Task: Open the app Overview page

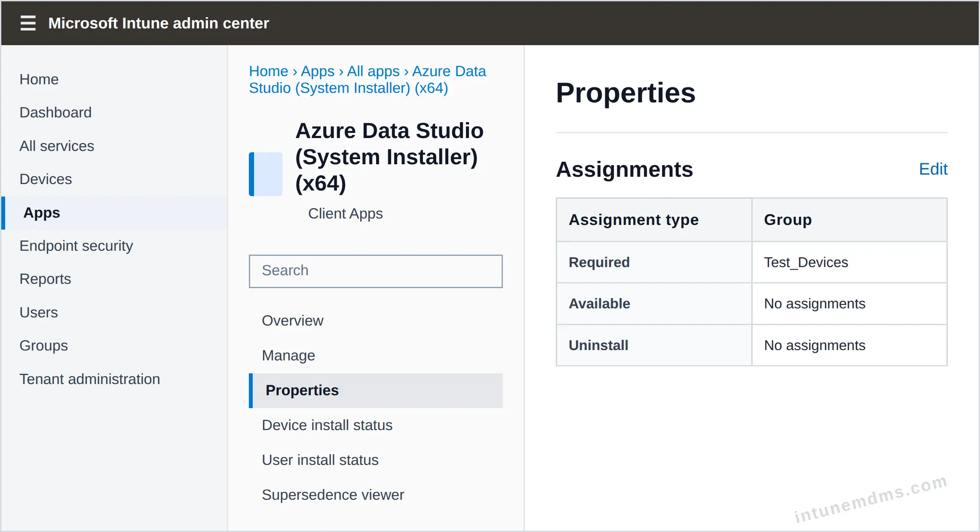Action: click(292, 320)
